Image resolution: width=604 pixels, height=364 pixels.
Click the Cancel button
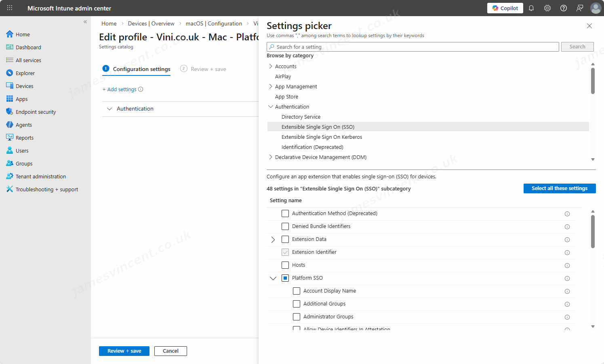click(170, 351)
